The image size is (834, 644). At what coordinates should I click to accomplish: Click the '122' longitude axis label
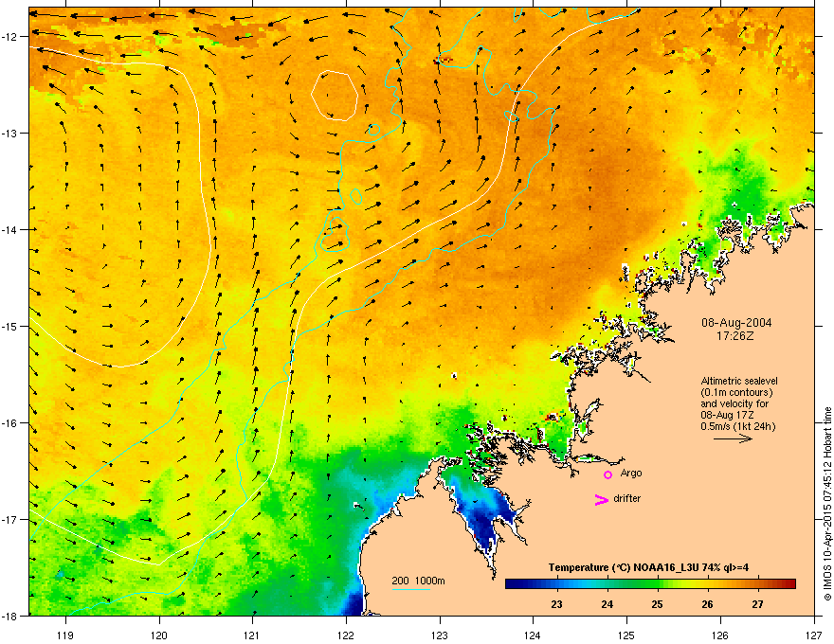pyautogui.click(x=346, y=635)
